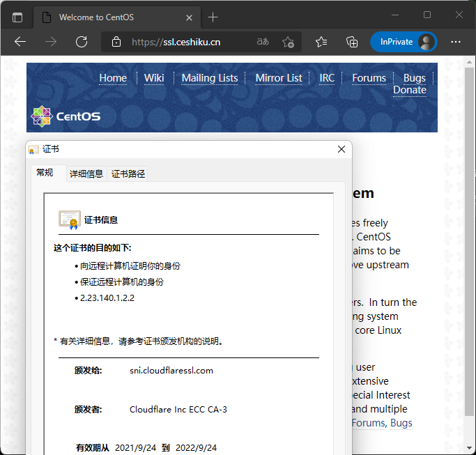This screenshot has width=476, height=455.
Task: Open a new browser tab
Action: [213, 17]
